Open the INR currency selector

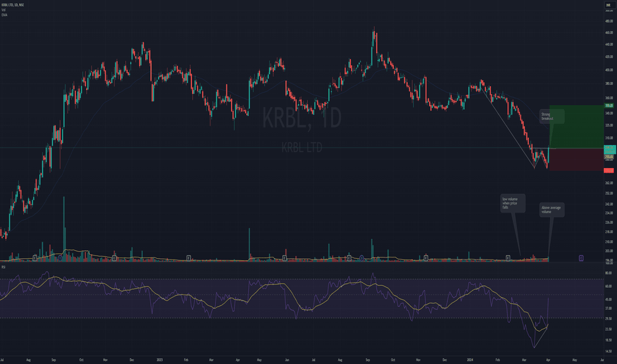pyautogui.click(x=608, y=5)
